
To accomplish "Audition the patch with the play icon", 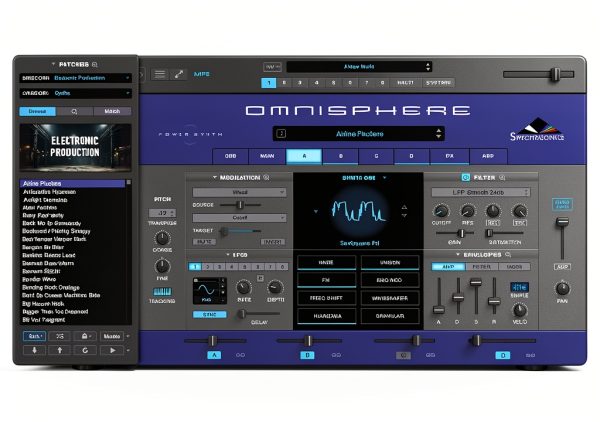I will [112, 350].
